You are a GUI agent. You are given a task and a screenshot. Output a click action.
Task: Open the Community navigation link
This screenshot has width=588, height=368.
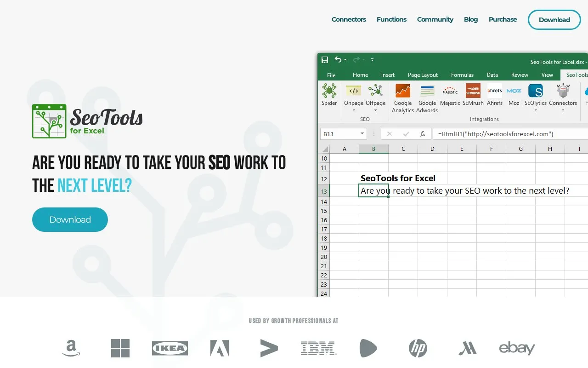coord(435,19)
